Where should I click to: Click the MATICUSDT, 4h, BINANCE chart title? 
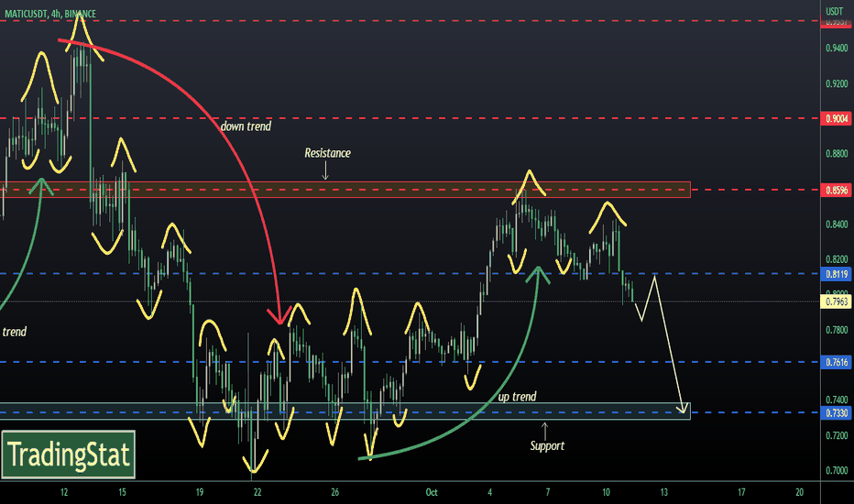[x=50, y=14]
